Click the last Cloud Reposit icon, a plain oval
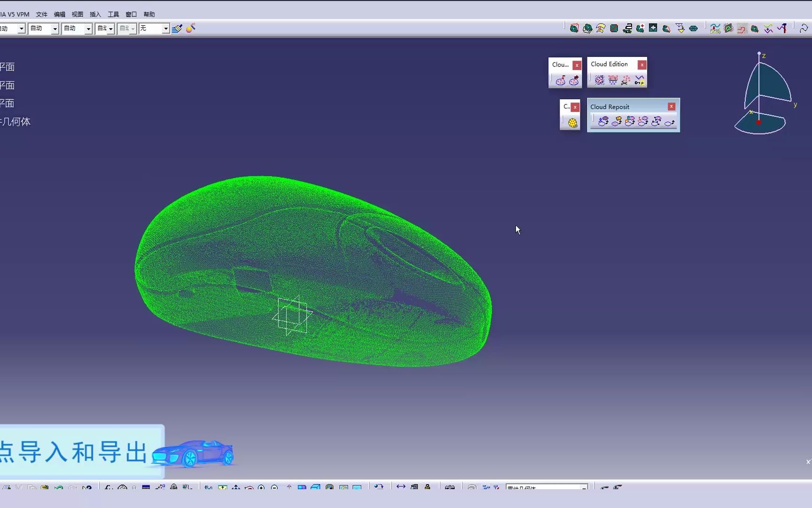 669,122
